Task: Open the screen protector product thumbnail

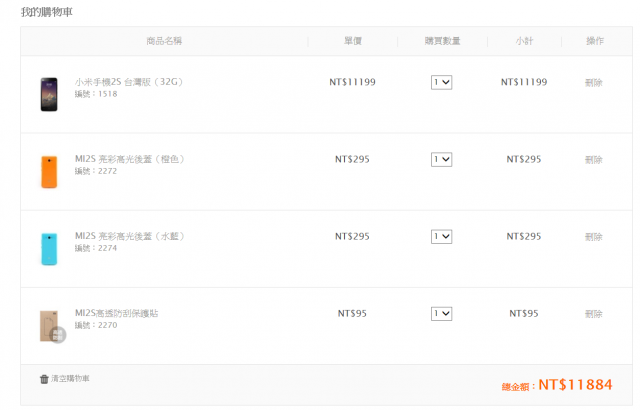Action: point(53,326)
